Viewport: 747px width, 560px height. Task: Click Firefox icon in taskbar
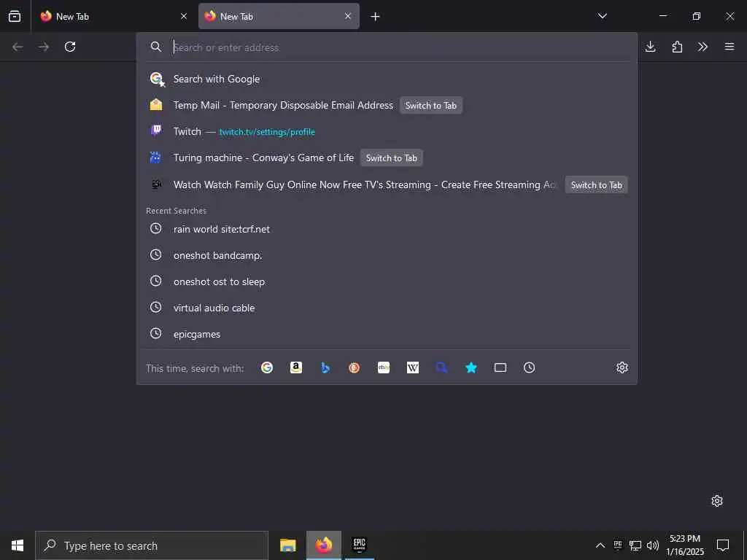click(x=324, y=545)
